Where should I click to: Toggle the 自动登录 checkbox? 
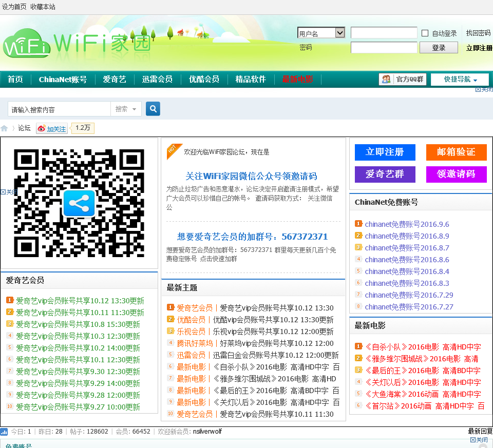pos(425,33)
